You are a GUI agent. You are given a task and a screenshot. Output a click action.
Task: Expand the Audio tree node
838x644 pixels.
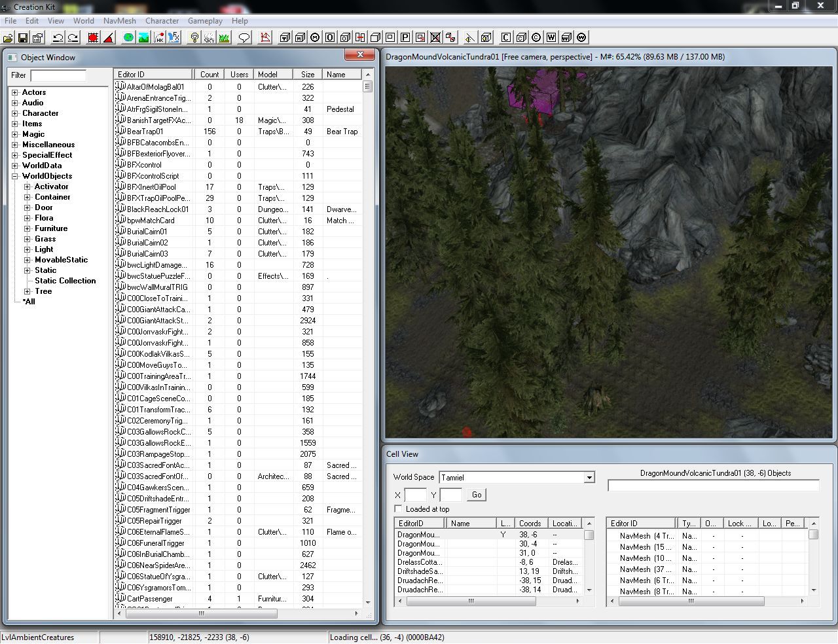click(x=15, y=103)
